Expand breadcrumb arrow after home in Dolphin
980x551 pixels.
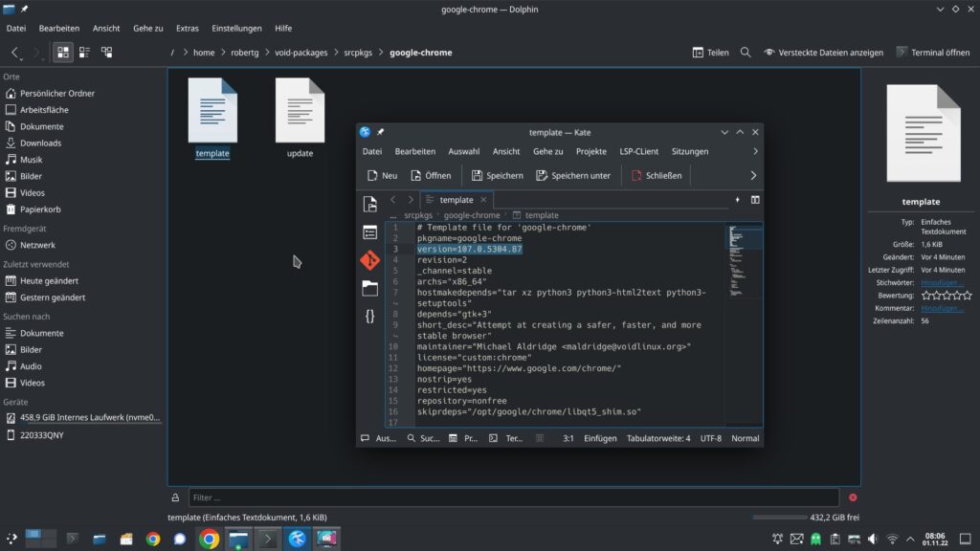(223, 53)
